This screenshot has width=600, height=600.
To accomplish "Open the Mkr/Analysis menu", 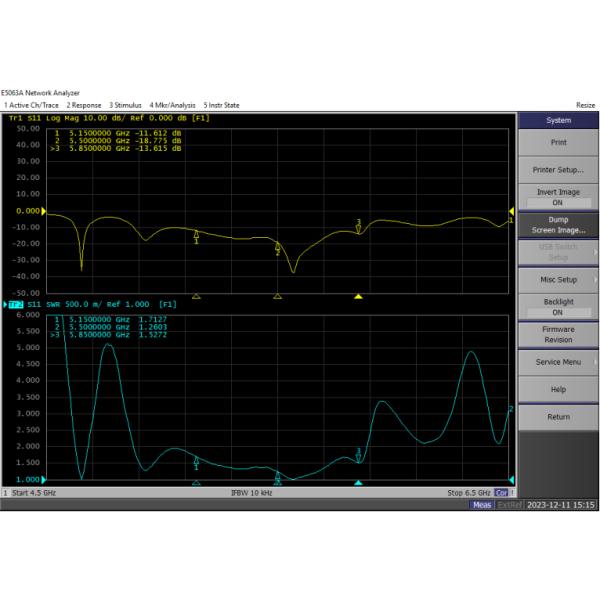I will (172, 105).
